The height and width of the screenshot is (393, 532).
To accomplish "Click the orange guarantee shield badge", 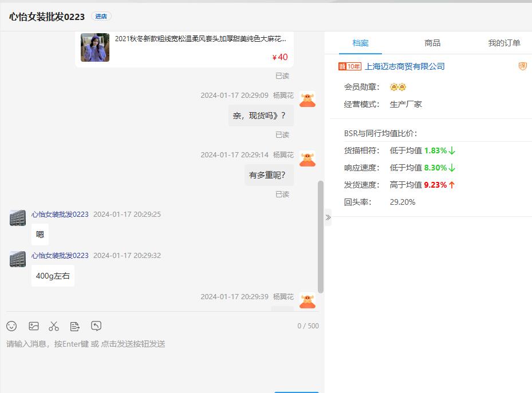I will [522, 66].
